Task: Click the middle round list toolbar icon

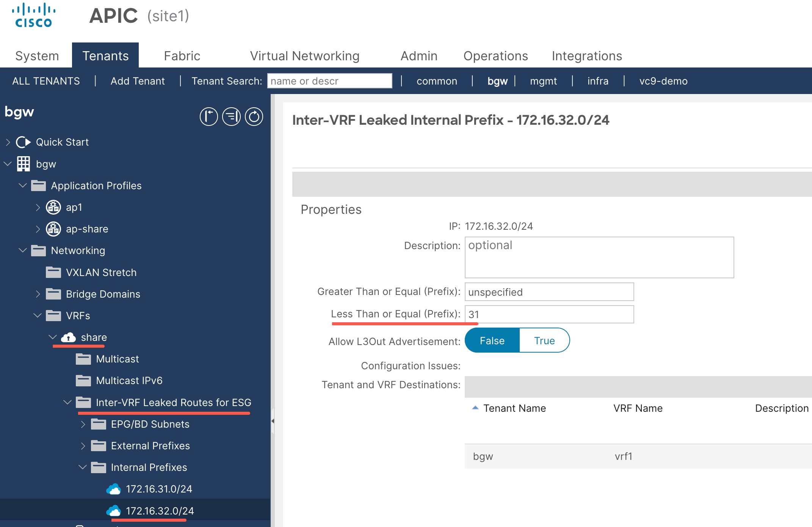Action: click(231, 116)
